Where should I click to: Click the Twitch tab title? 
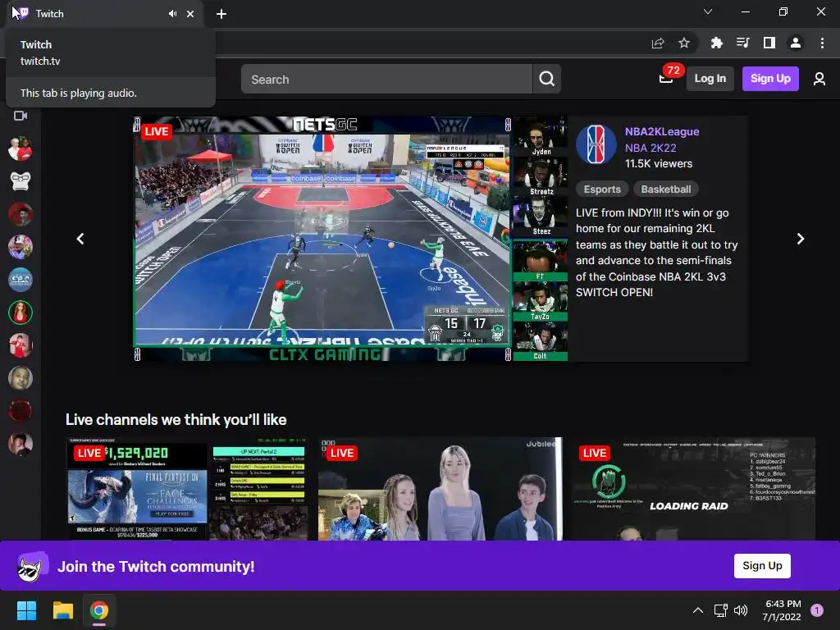click(49, 14)
